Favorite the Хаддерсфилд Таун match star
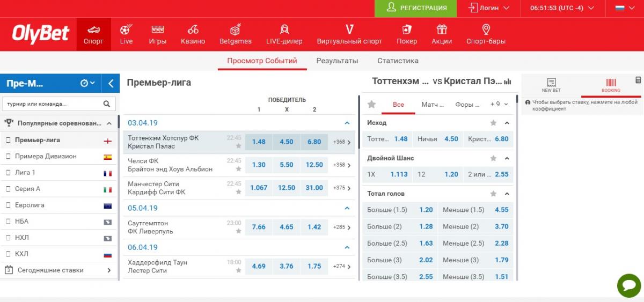Viewport: 644px width, 302px height. click(x=238, y=270)
